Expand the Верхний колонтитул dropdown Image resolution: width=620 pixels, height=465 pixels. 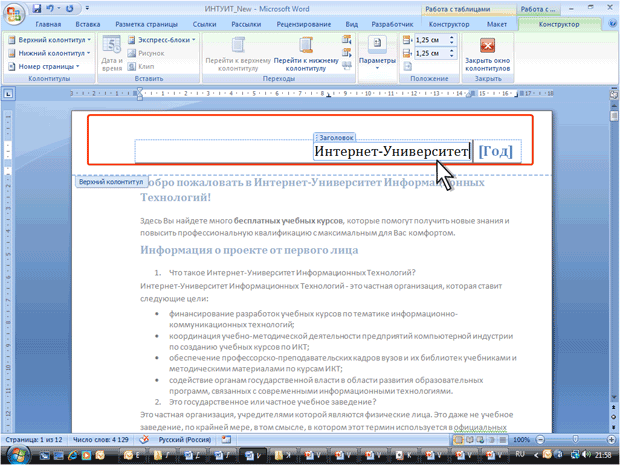click(x=50, y=40)
